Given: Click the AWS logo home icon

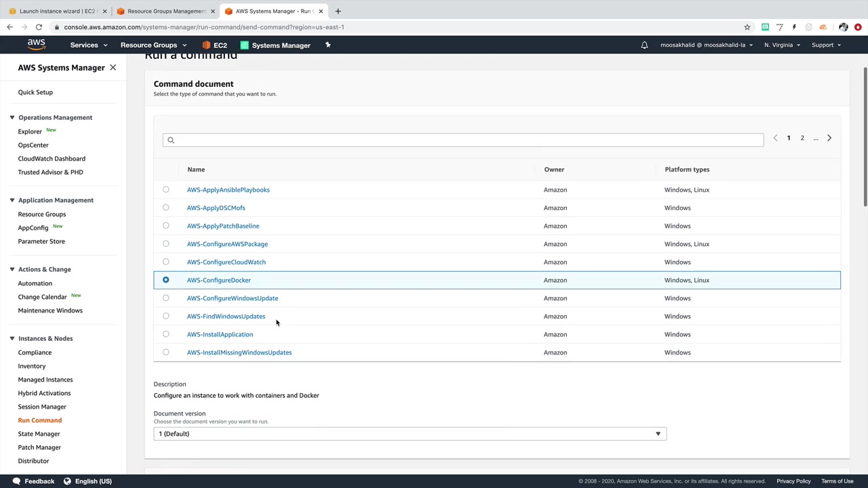Looking at the screenshot, I should click(x=36, y=45).
